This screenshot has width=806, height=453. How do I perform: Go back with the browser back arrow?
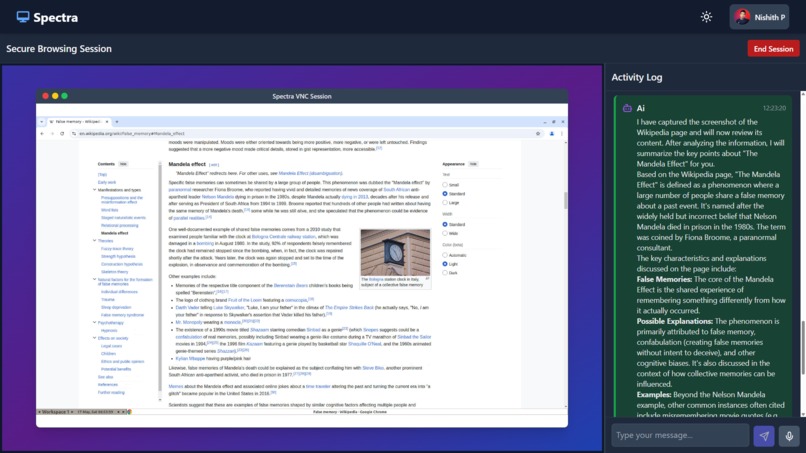tap(42, 134)
